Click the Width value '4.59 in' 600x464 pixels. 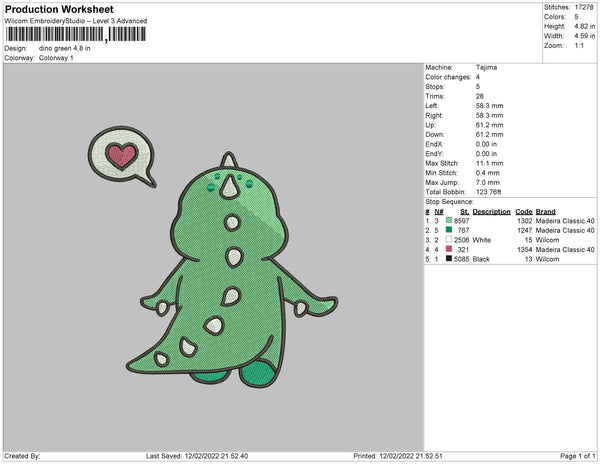pos(585,36)
